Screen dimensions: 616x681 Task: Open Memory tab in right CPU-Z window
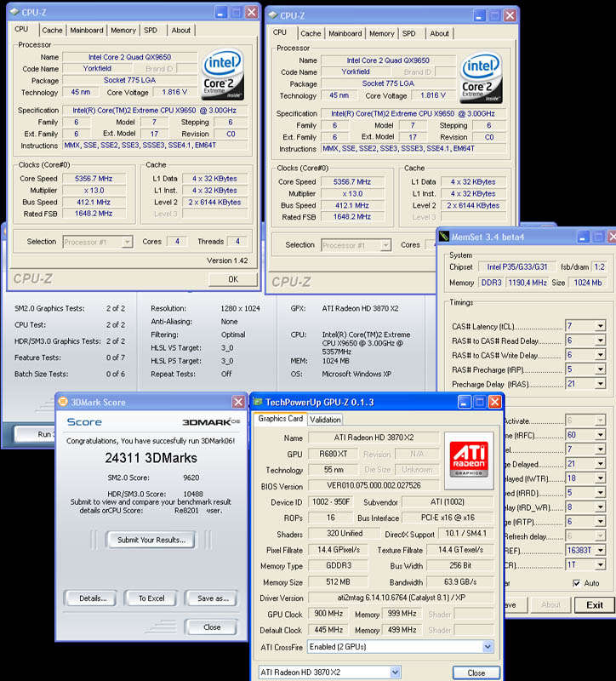pyautogui.click(x=381, y=33)
